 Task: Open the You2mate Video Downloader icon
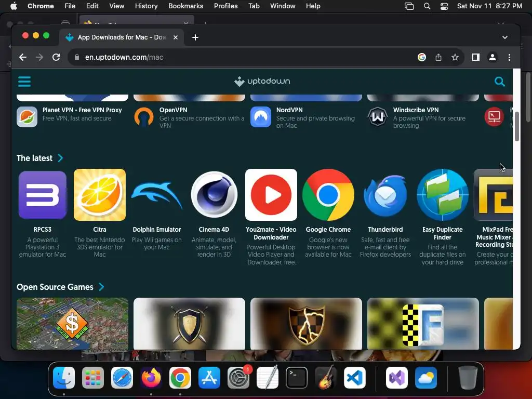pyautogui.click(x=271, y=195)
